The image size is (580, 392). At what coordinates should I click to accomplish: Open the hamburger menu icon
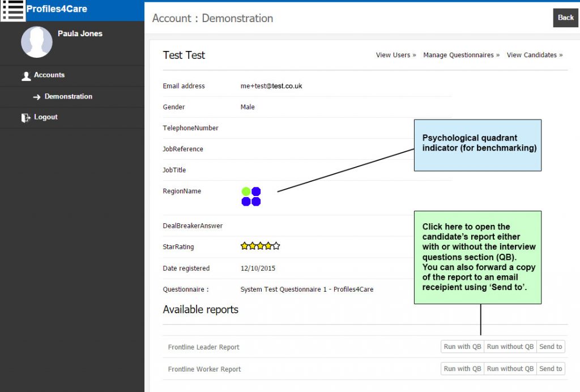point(13,10)
